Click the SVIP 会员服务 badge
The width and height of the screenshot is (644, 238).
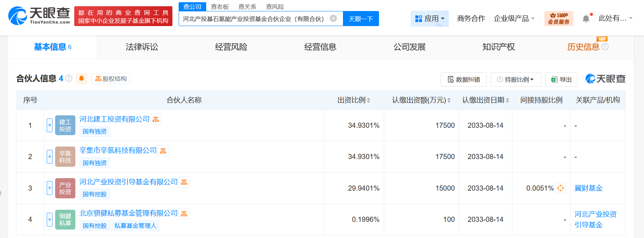click(x=558, y=18)
